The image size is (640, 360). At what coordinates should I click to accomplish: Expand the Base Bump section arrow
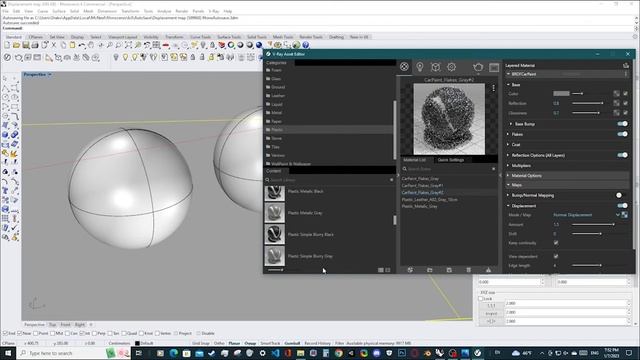pyautogui.click(x=511, y=124)
